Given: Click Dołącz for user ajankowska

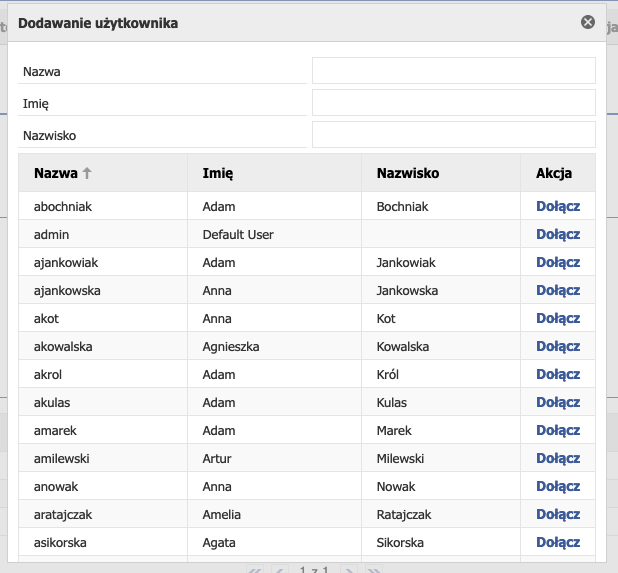Looking at the screenshot, I should point(558,290).
